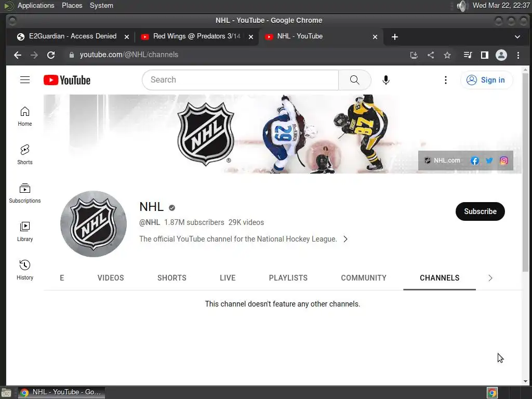Screen dimensions: 532x399
Task: Click Chrome forward arrow
Action: [34, 55]
